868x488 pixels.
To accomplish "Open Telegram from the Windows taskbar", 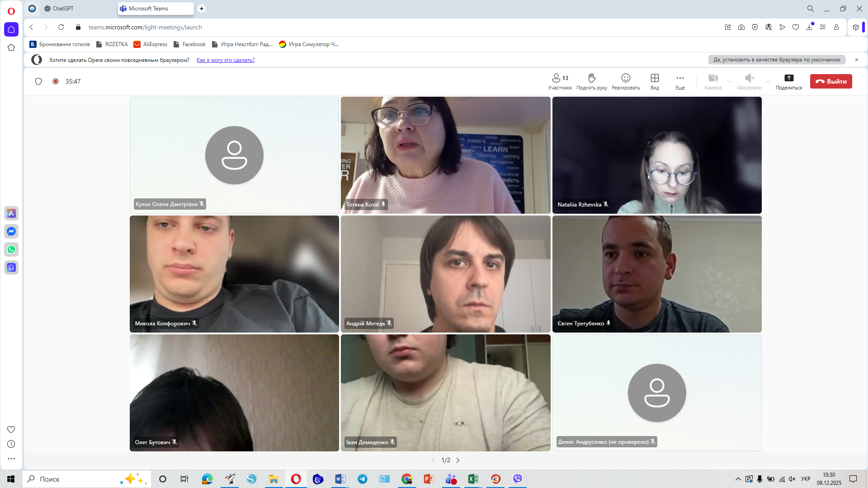I will 362,479.
